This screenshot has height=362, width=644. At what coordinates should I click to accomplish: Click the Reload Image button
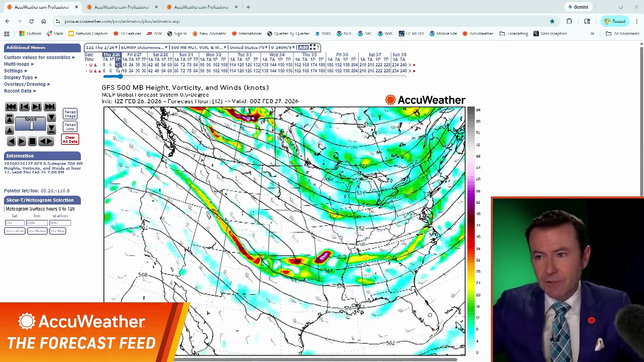tap(70, 114)
